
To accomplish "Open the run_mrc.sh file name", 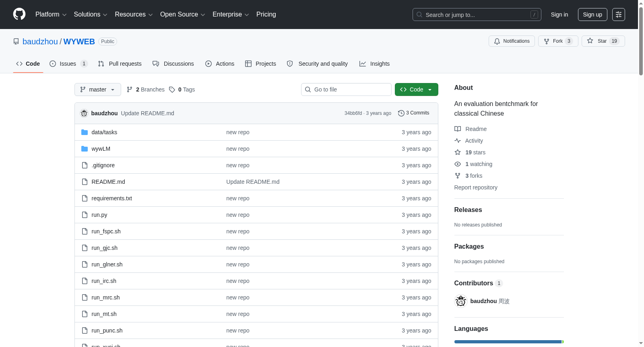I will point(105,297).
